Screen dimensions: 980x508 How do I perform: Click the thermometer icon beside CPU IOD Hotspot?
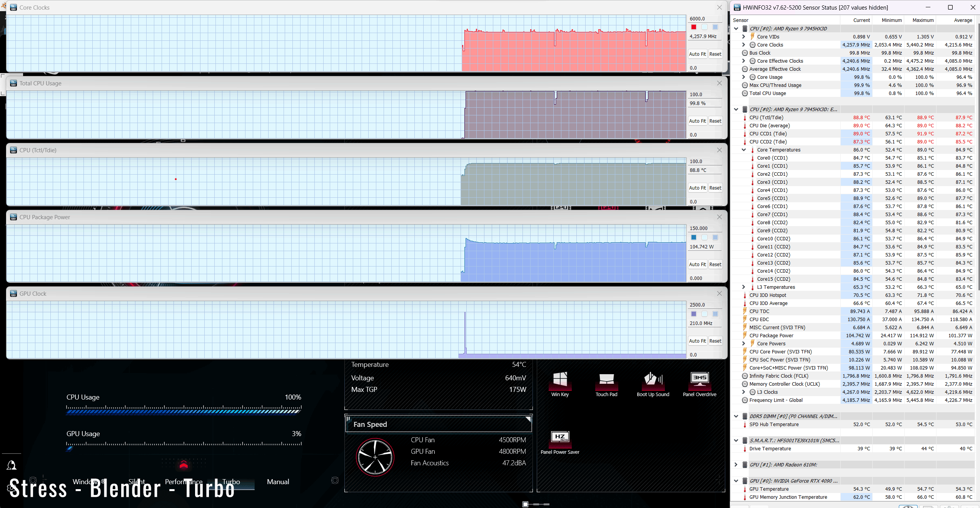(x=745, y=295)
